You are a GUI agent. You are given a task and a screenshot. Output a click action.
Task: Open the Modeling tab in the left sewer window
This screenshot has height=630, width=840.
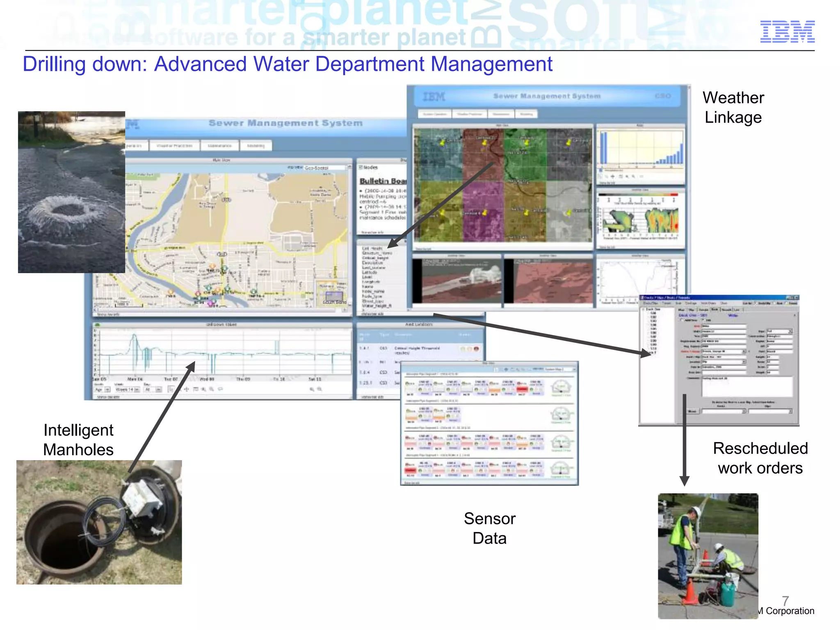point(256,146)
